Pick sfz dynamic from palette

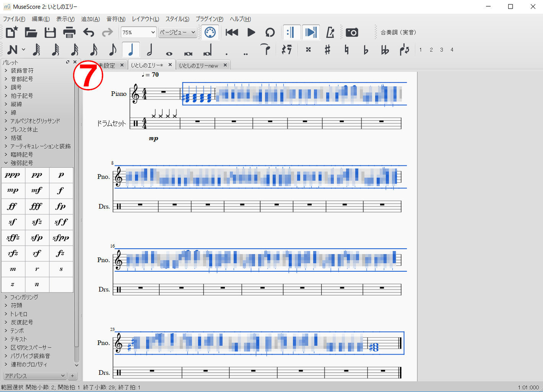37,222
